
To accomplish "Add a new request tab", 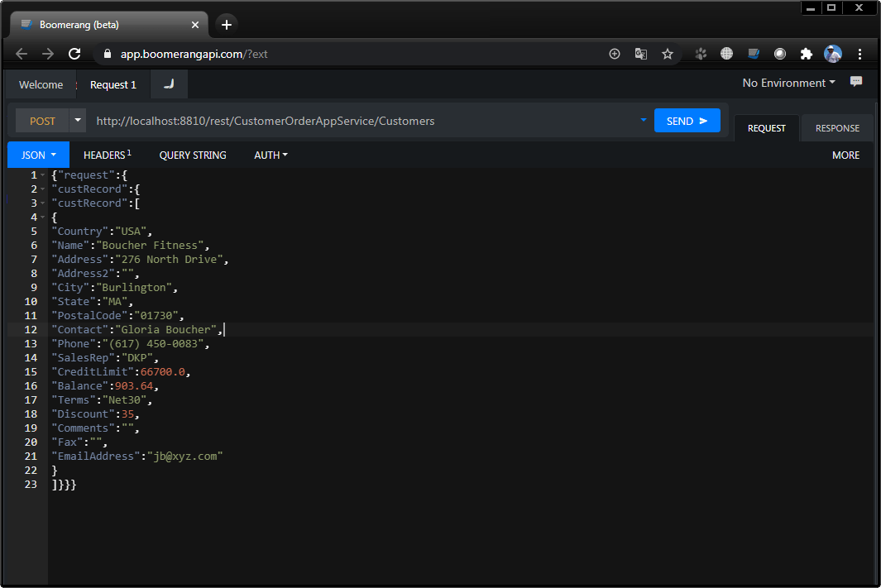I will (169, 84).
